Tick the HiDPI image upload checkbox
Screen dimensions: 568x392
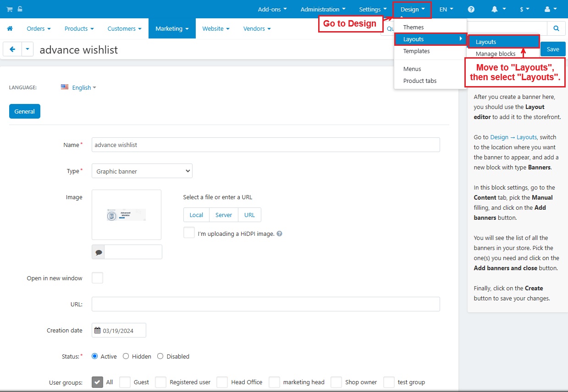189,233
